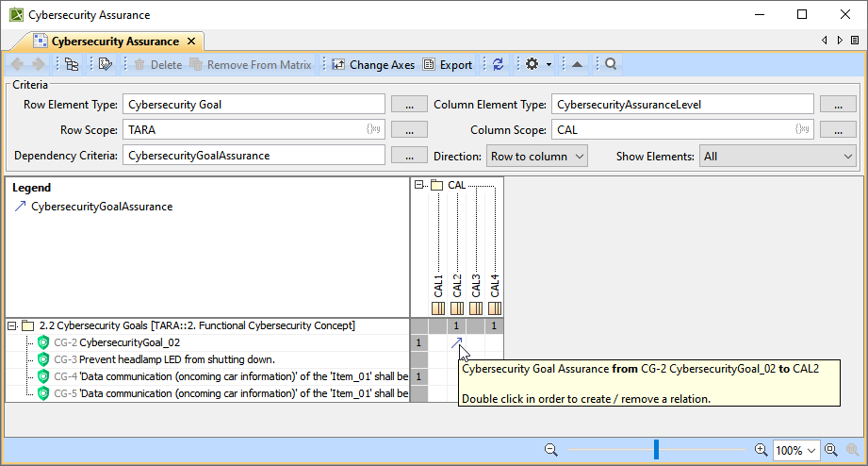This screenshot has height=466, width=868.
Task: Click the zoom out magnifier icon
Action: pyautogui.click(x=551, y=451)
